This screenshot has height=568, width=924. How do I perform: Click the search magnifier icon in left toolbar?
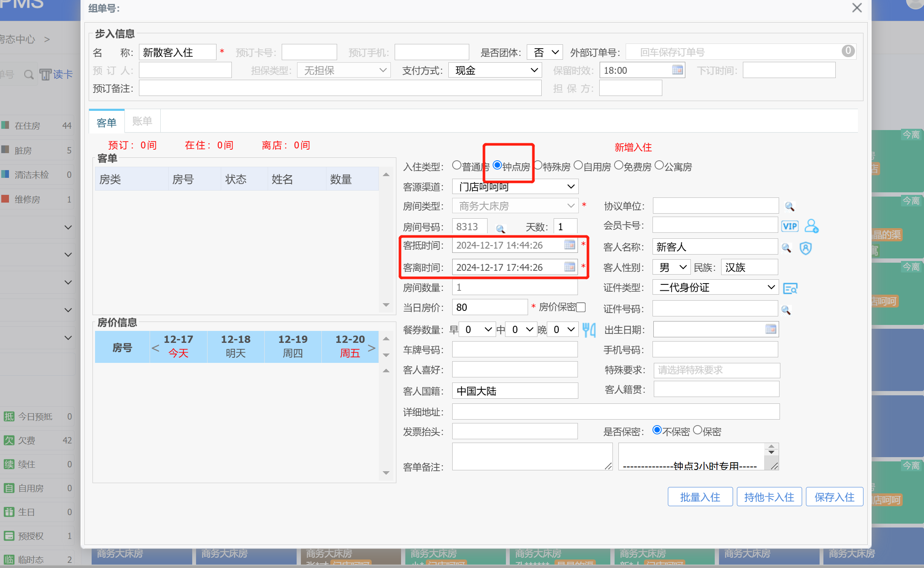coord(29,75)
